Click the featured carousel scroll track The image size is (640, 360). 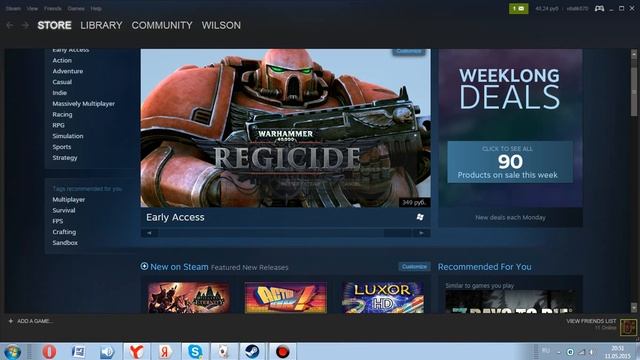click(285, 233)
